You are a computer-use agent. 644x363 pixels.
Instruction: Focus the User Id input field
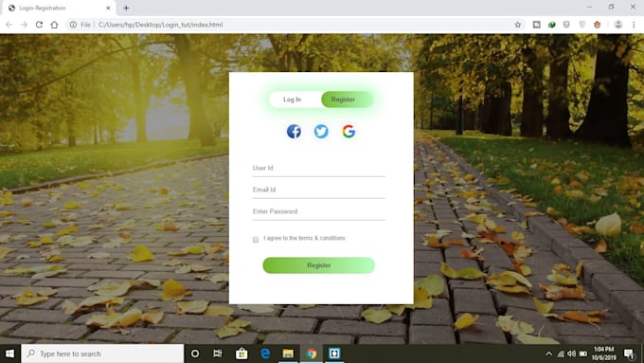click(319, 168)
